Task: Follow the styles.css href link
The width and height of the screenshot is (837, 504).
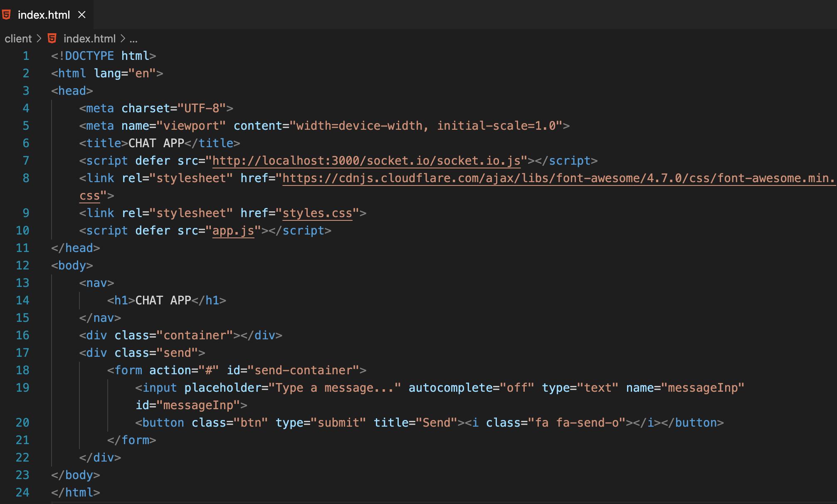Action: point(317,213)
